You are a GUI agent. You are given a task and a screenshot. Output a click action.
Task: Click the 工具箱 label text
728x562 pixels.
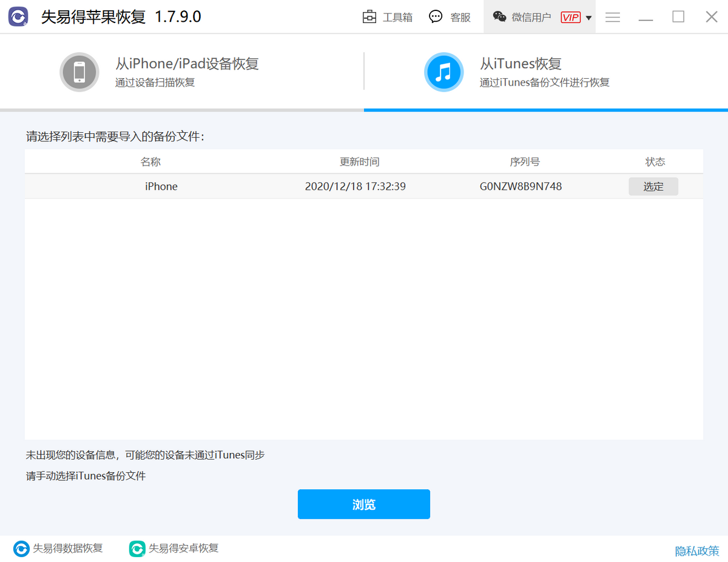tap(397, 18)
